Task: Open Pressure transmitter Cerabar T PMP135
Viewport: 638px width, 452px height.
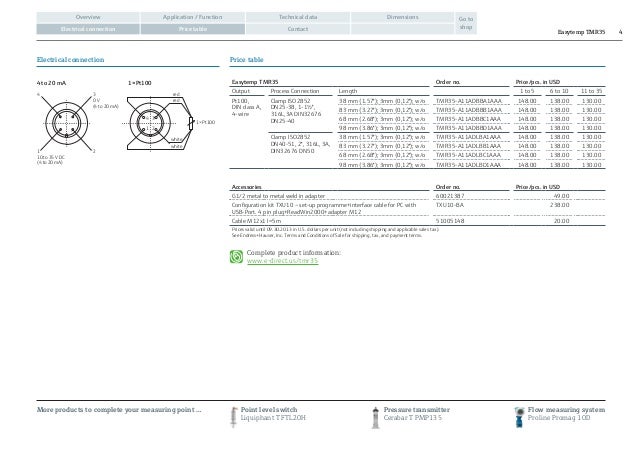Action: tap(416, 414)
